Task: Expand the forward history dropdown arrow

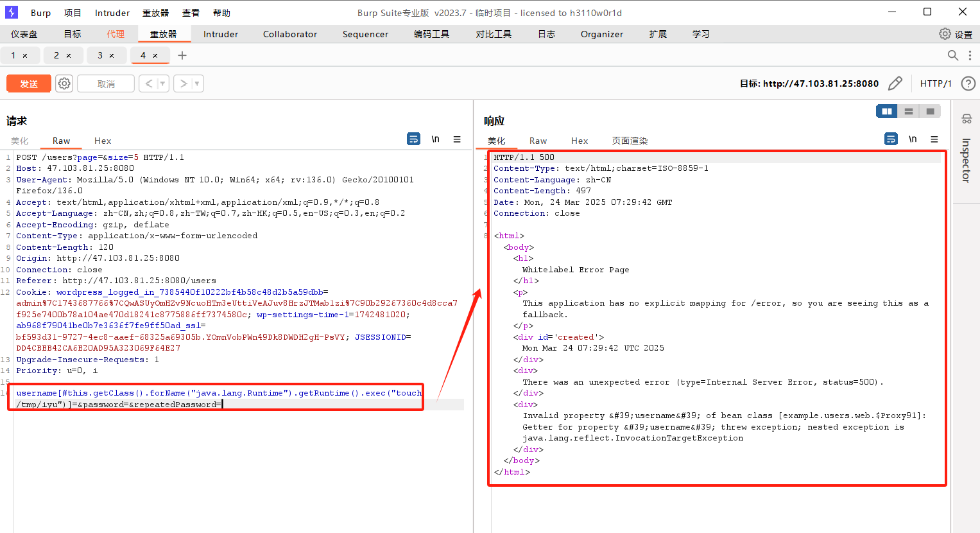Action: pos(197,83)
